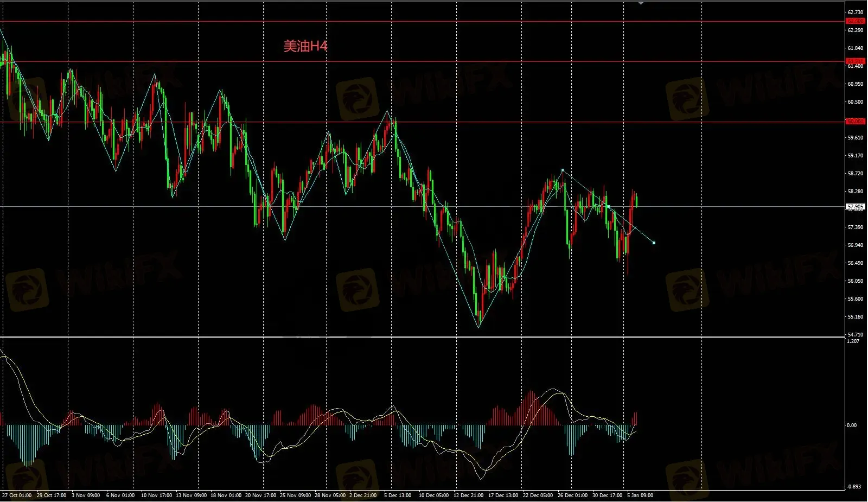This screenshot has height=502, width=868.
Task: Click the 54.710 price axis value
Action: point(855,335)
